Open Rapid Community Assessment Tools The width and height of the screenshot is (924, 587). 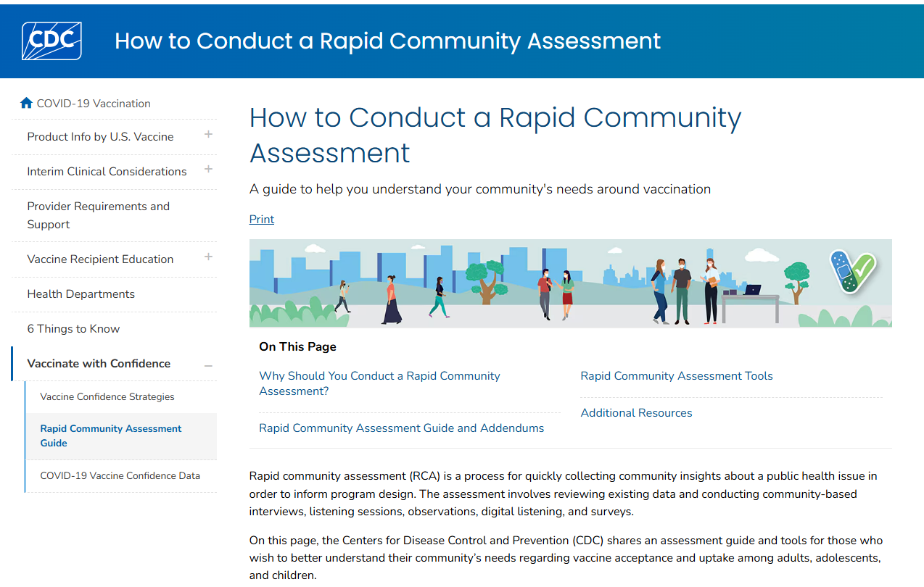[677, 375]
